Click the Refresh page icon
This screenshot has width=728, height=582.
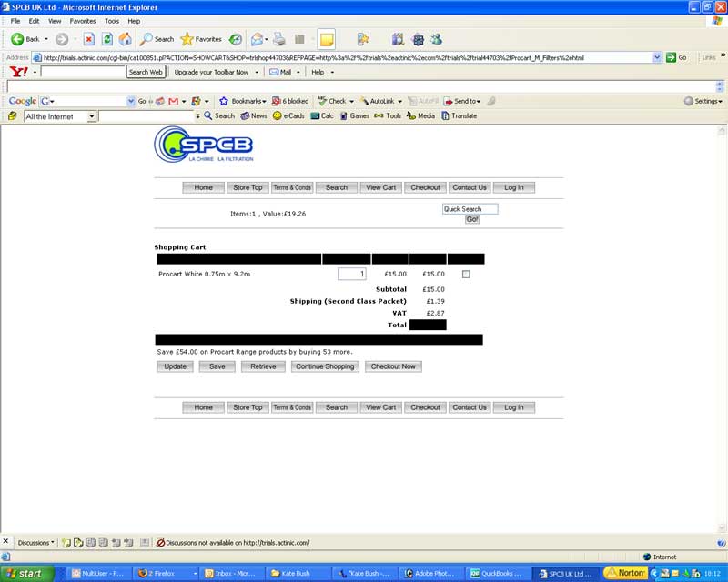(x=106, y=39)
